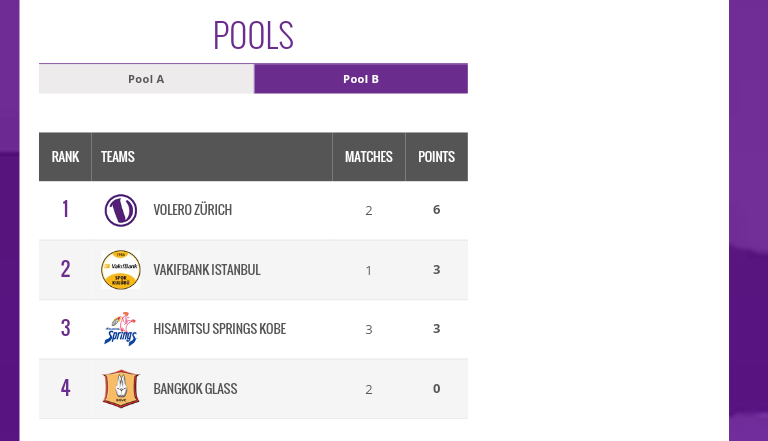Click the Rank column header
The height and width of the screenshot is (441, 768).
pyautogui.click(x=65, y=157)
